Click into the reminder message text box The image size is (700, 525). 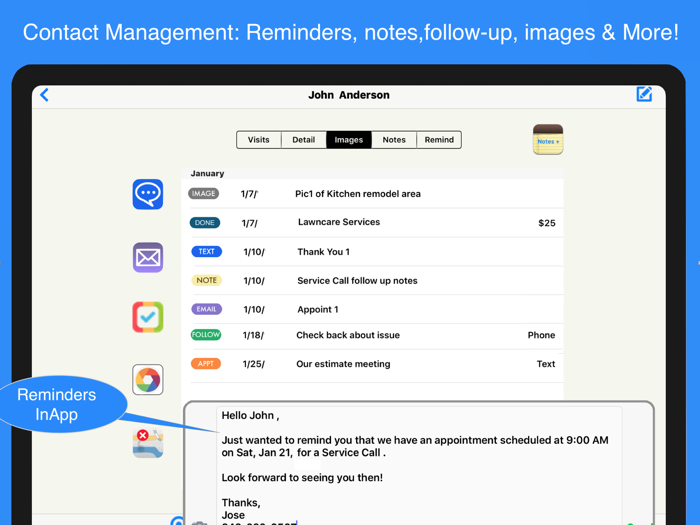point(419,465)
